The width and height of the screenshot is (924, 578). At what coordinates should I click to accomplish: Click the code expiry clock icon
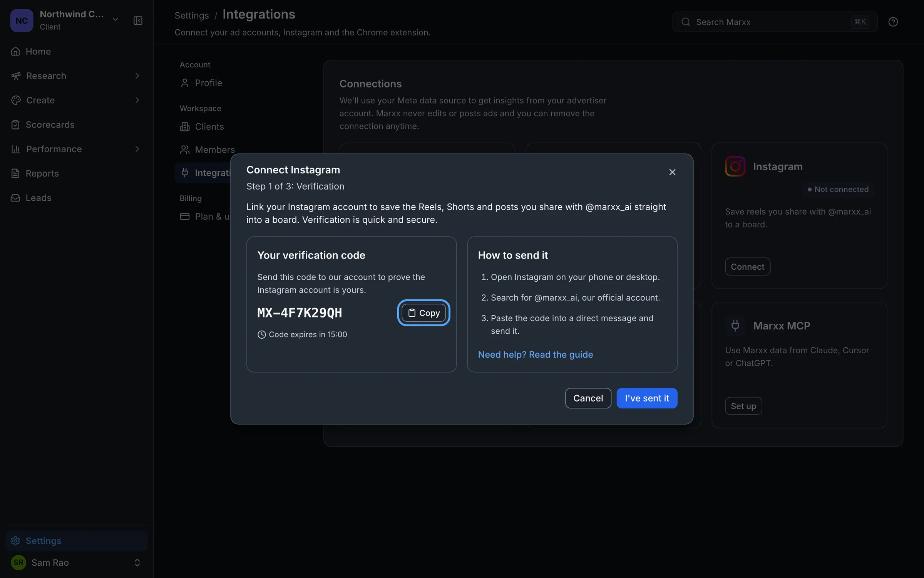[x=261, y=334]
